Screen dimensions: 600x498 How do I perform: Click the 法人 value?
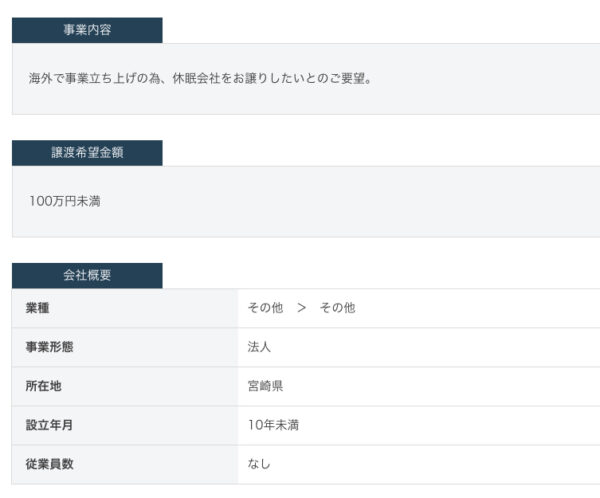tap(259, 347)
